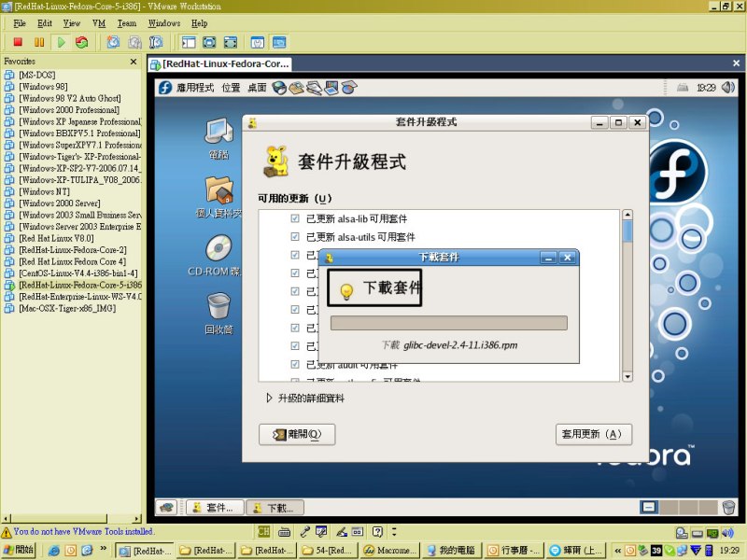Viewport: 747px width, 560px height.
Task: Click the 套件... window button in Fedora panel
Action: pyautogui.click(x=215, y=508)
